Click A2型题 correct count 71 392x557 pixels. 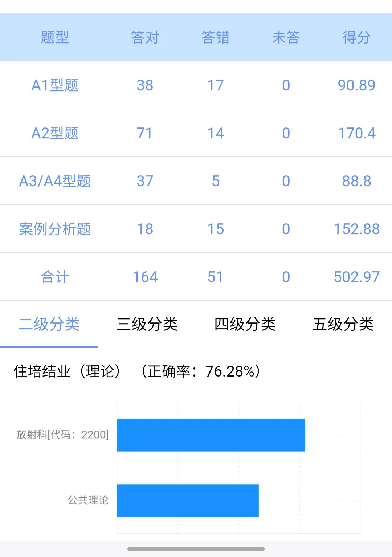[145, 133]
